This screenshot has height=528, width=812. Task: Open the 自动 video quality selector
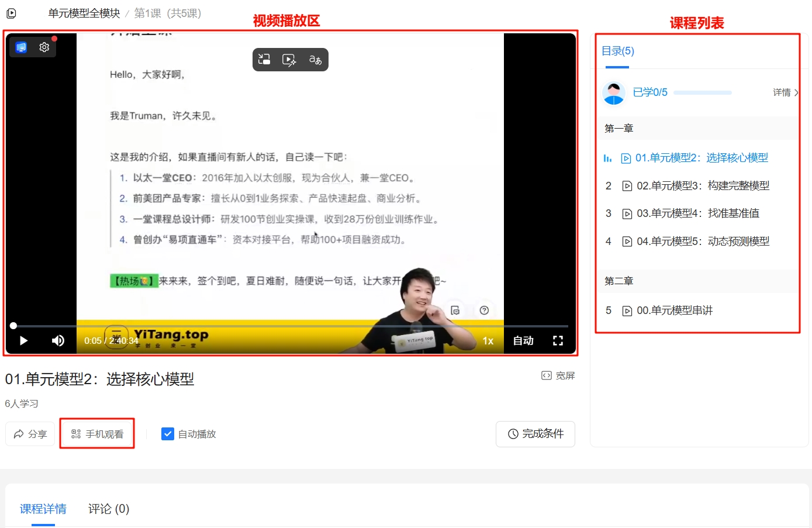(523, 340)
